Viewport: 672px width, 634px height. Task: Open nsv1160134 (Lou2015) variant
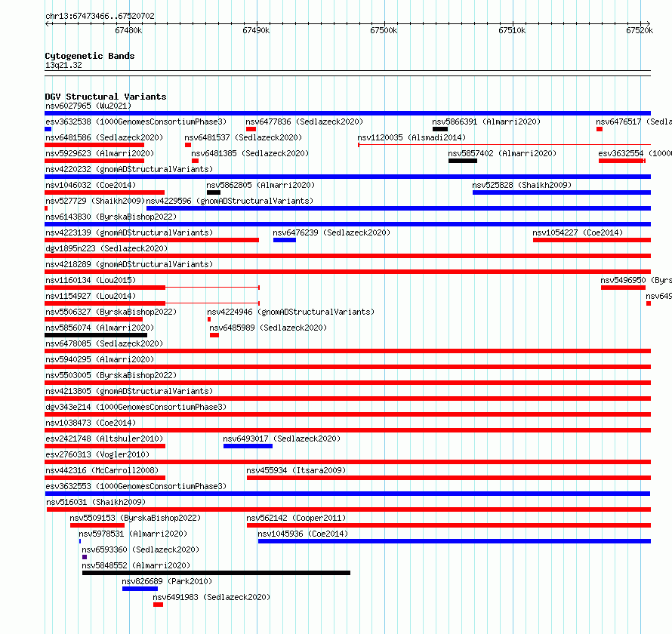pyautogui.click(x=91, y=280)
